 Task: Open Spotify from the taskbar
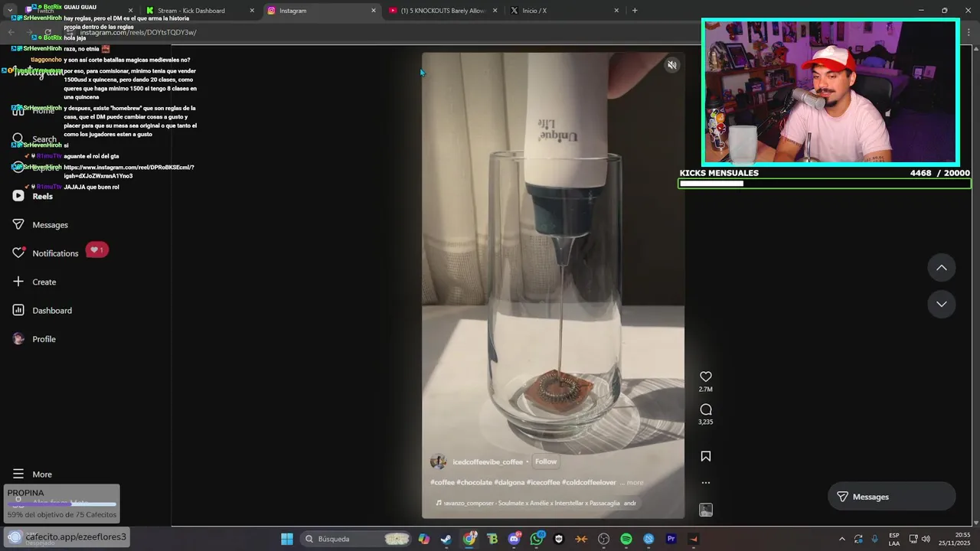626,539
